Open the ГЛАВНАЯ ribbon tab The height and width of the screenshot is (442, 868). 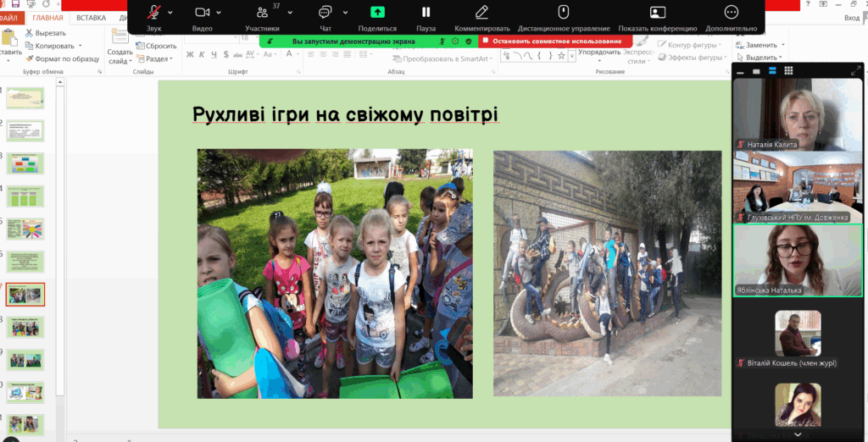coord(47,17)
